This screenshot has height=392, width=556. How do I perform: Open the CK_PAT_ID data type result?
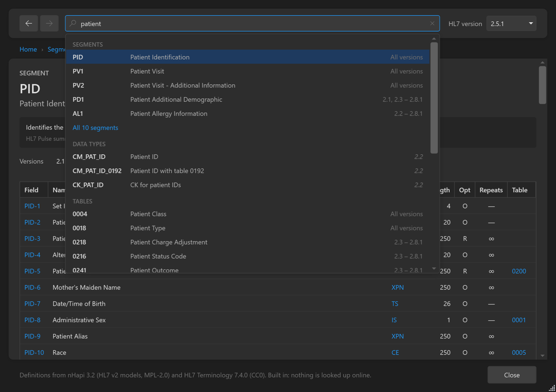pyautogui.click(x=248, y=185)
